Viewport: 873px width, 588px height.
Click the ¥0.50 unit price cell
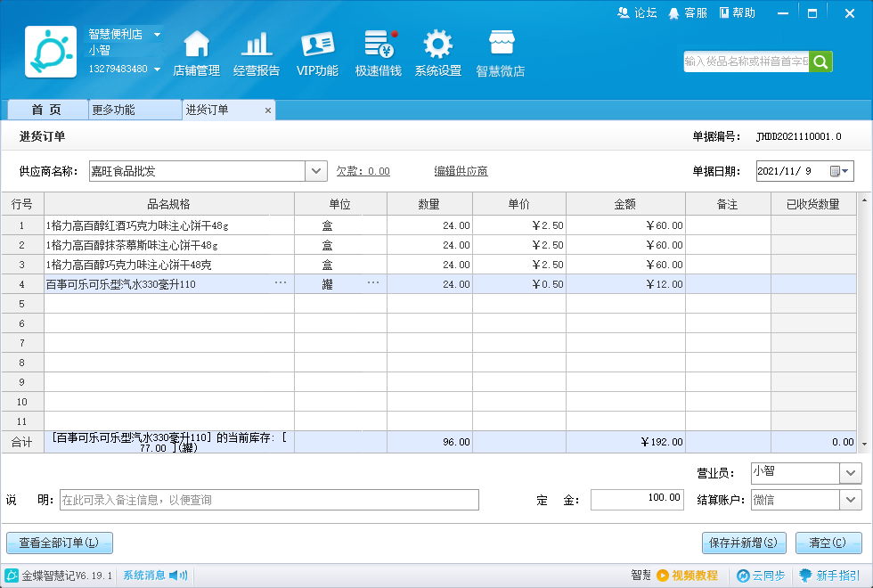519,284
